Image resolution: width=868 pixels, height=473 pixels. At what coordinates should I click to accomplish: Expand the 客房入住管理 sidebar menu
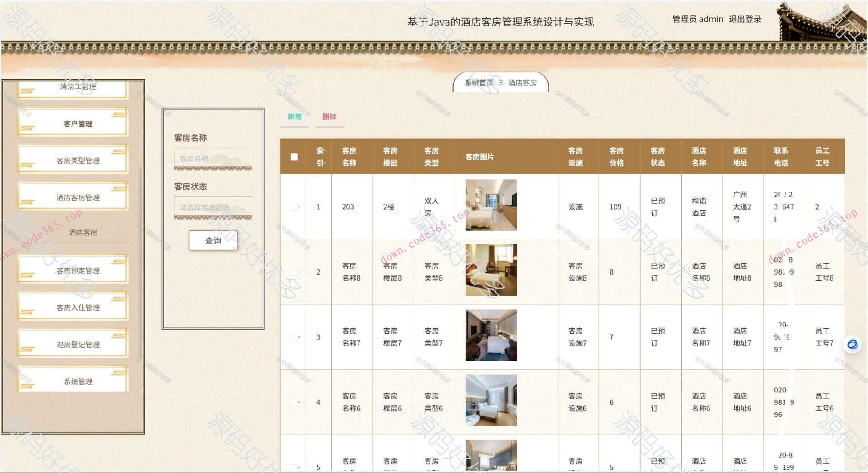click(x=73, y=307)
